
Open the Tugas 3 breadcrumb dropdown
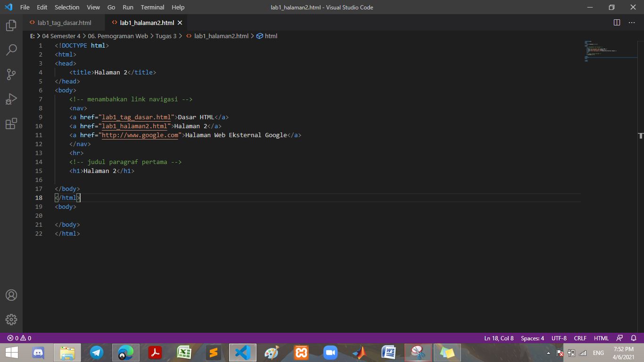point(165,36)
